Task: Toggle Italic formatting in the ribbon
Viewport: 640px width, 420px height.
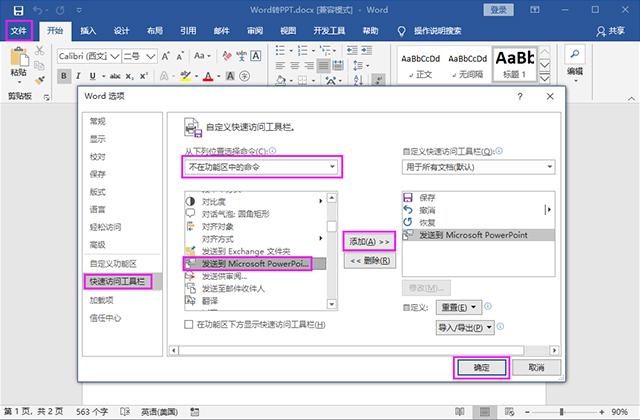Action: pos(78,76)
